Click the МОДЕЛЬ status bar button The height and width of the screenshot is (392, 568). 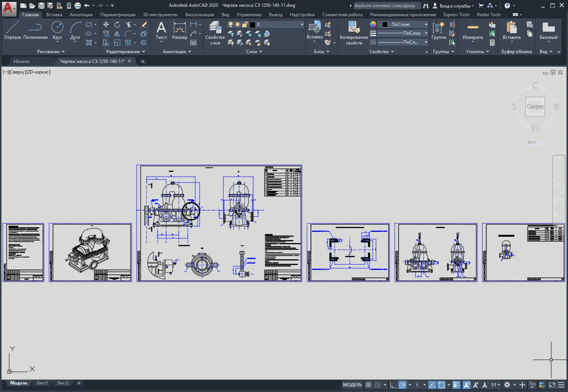(352, 385)
